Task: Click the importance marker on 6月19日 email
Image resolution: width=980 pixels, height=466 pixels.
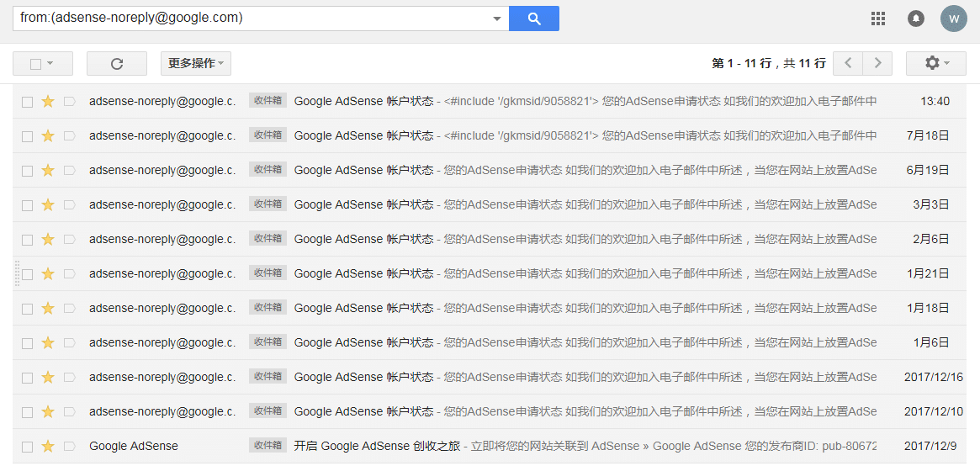Action: coord(69,171)
